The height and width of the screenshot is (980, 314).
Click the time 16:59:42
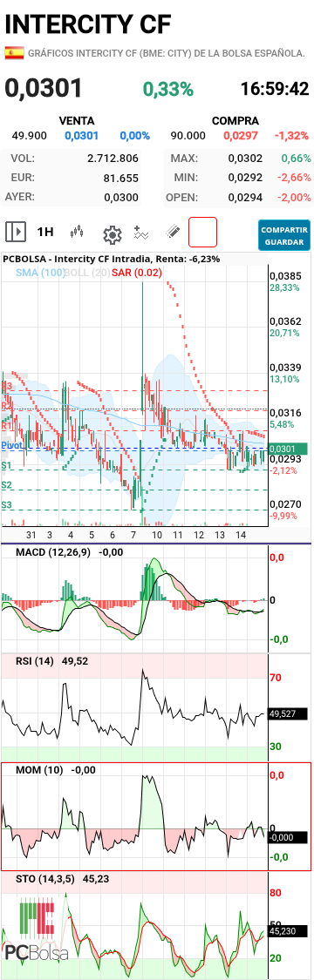point(275,89)
